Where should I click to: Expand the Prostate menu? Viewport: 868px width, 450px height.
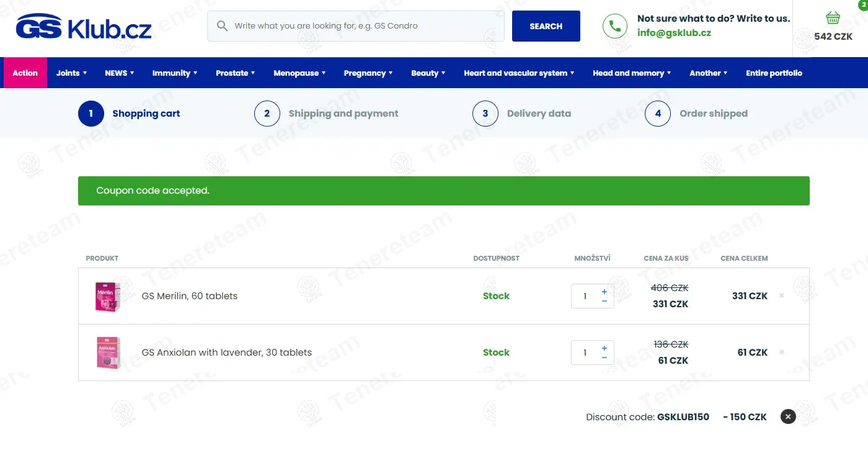point(236,73)
